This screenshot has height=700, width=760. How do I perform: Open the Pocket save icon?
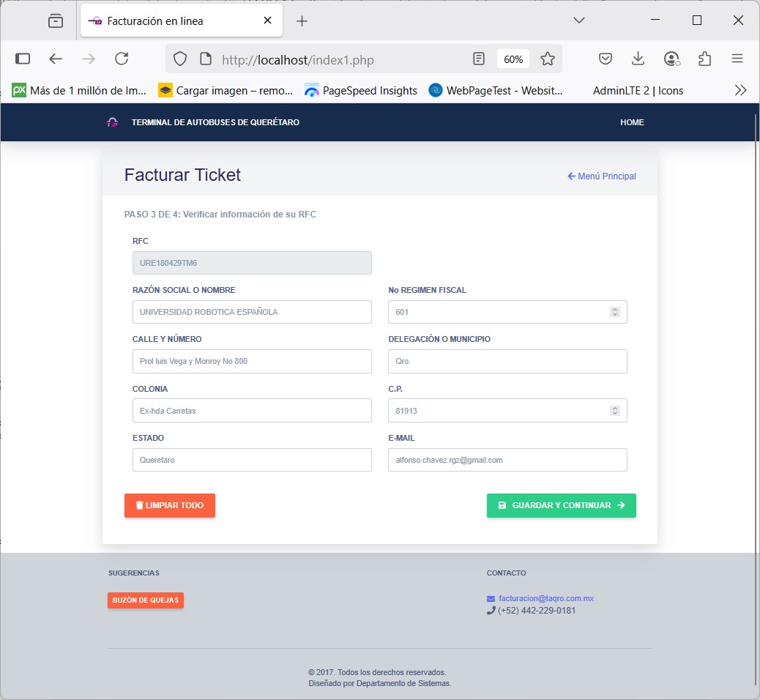[x=606, y=59]
